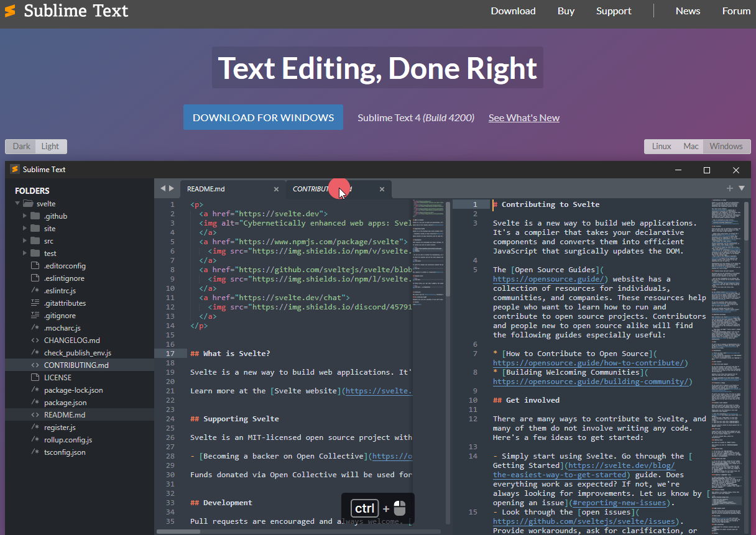Show the Windows screenshot
The height and width of the screenshot is (535, 756).
click(726, 147)
